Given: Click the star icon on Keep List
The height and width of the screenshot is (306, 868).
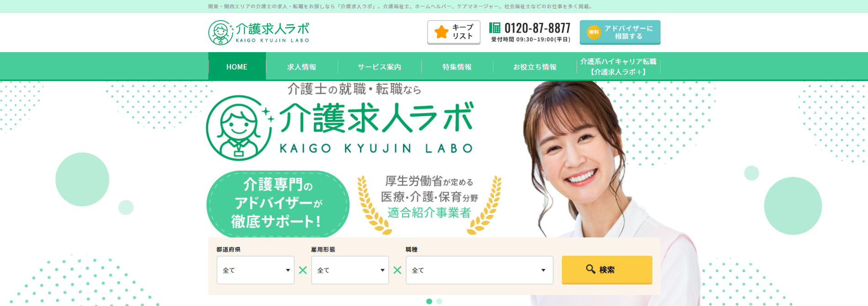Looking at the screenshot, I should 441,32.
